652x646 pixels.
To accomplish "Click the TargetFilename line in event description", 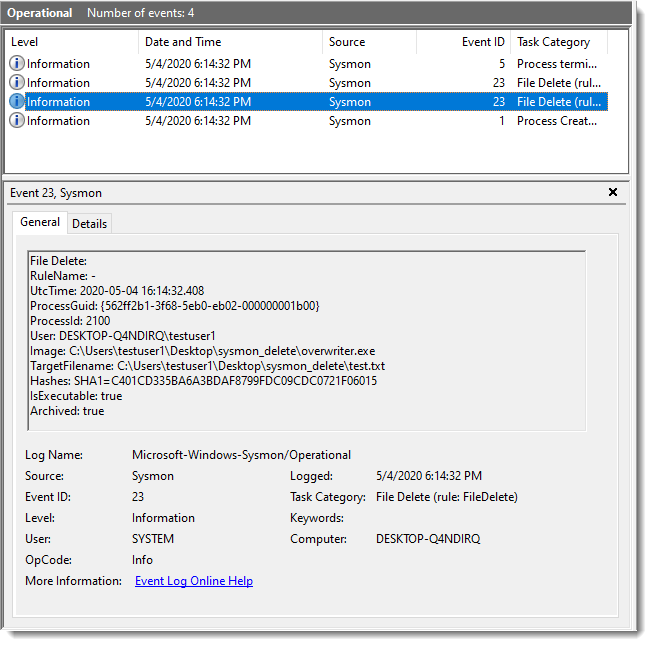I will (207, 366).
